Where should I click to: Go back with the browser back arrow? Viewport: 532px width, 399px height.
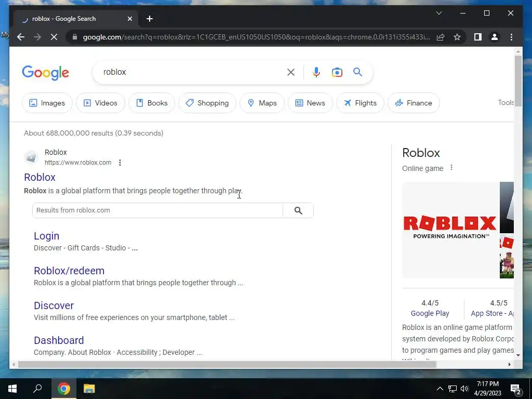pyautogui.click(x=21, y=37)
